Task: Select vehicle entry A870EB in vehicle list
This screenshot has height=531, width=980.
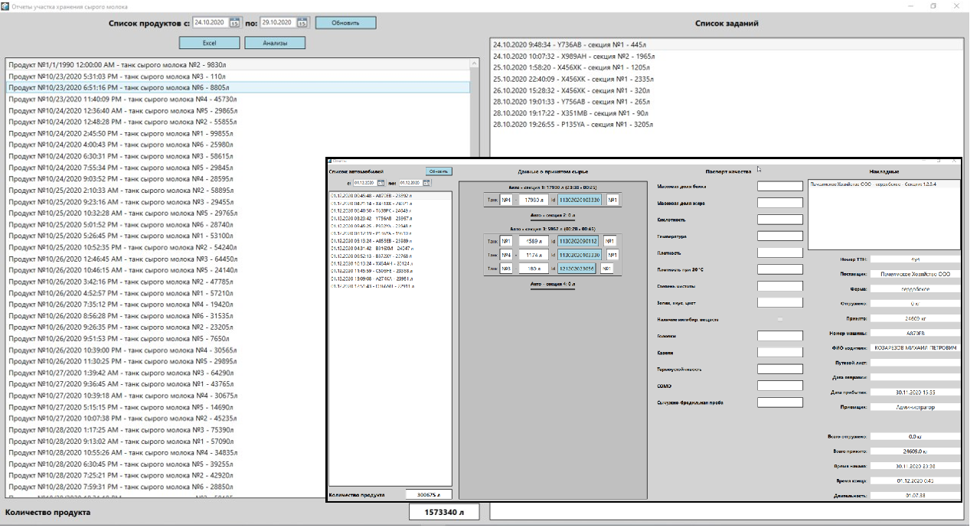Action: 371,195
